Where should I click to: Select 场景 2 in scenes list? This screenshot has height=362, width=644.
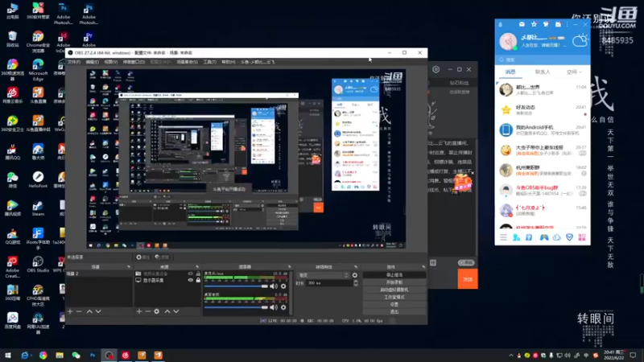[x=98, y=274]
